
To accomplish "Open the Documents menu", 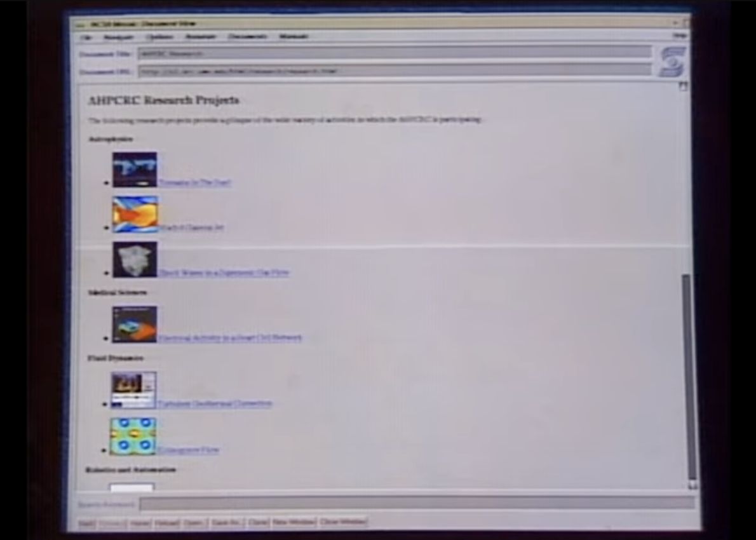I will (x=247, y=37).
